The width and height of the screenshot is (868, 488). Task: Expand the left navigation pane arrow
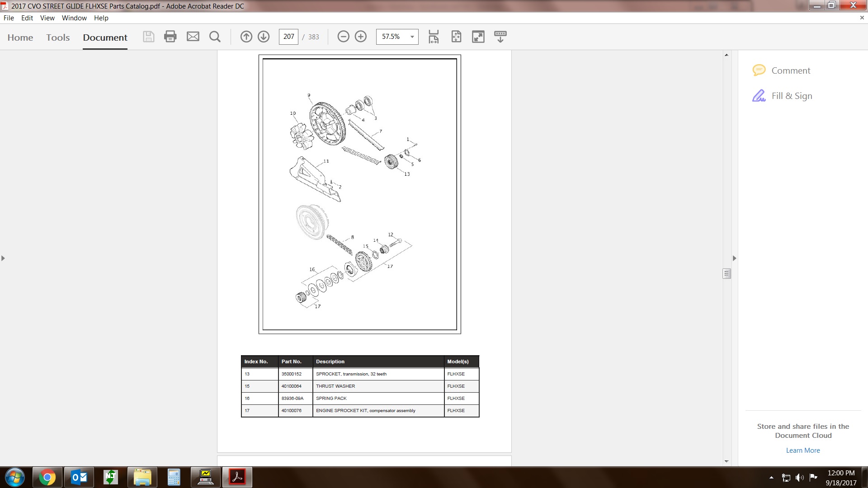(x=3, y=258)
